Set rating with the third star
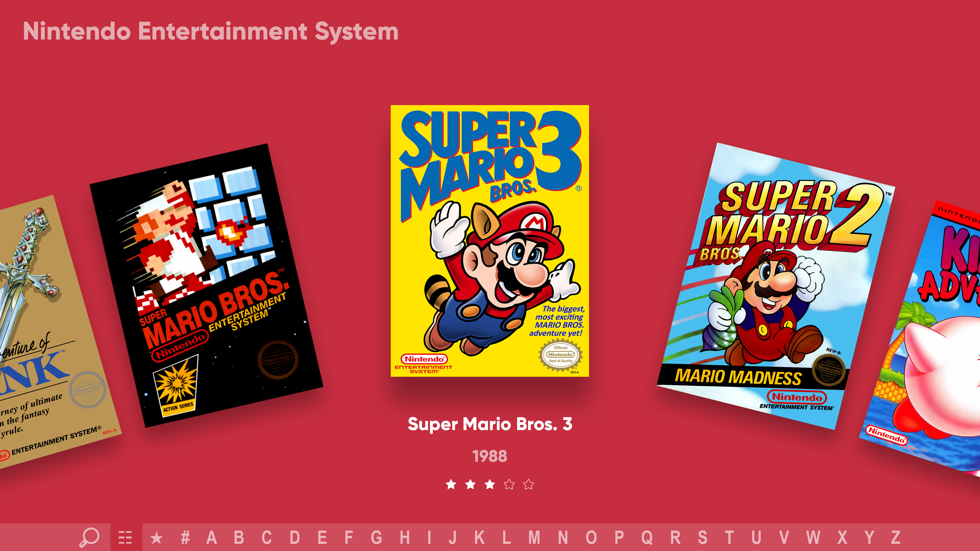 (490, 484)
